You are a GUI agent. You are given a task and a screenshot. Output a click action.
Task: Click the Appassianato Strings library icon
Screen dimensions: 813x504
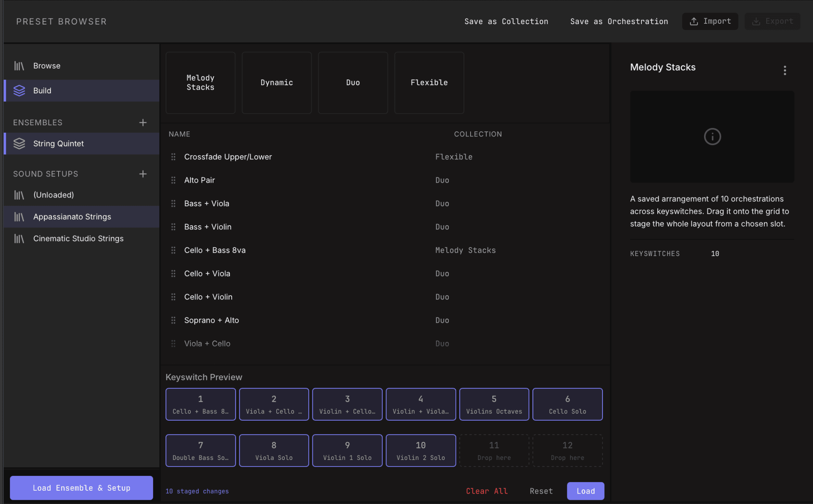[19, 217]
